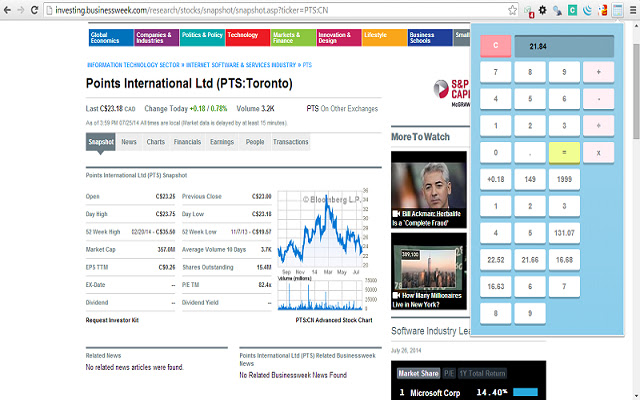Switch to the People stock tab
The image size is (640, 400).
255,142
